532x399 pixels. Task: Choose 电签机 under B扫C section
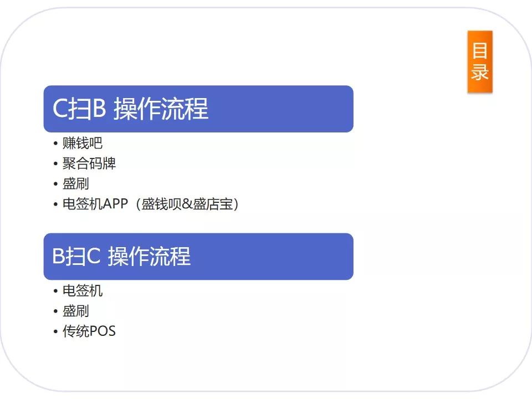pos(83,291)
